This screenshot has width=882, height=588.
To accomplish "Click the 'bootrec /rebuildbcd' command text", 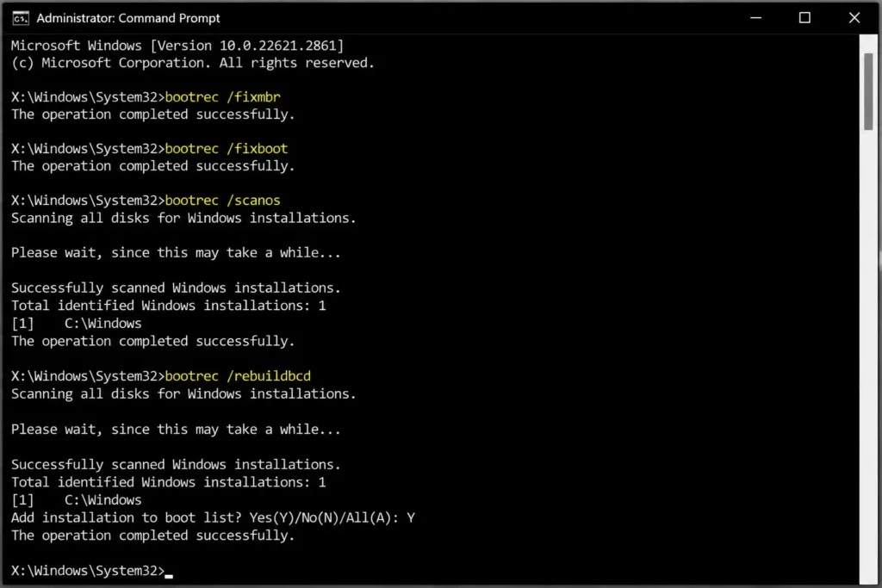I will [x=238, y=376].
